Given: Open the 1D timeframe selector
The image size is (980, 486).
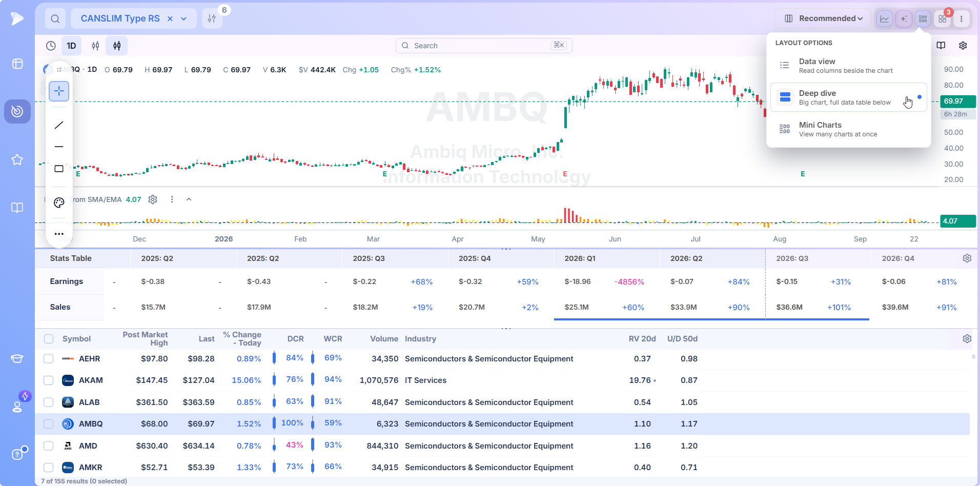Looking at the screenshot, I should (71, 46).
